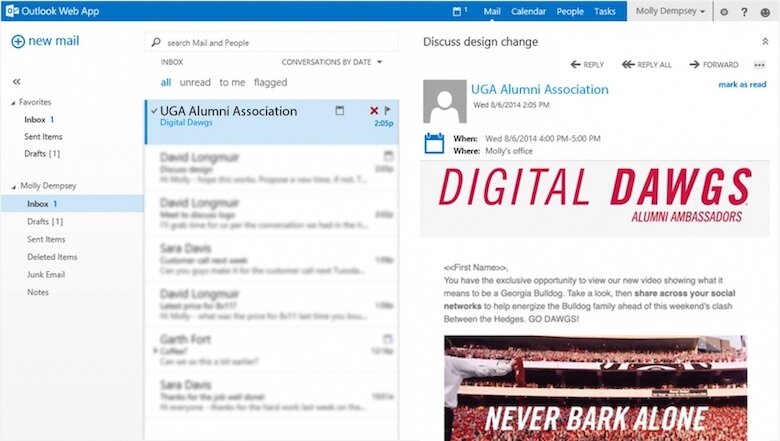The width and height of the screenshot is (780, 441).
Task: Click the Digital Dawgs banner image
Action: [594, 198]
